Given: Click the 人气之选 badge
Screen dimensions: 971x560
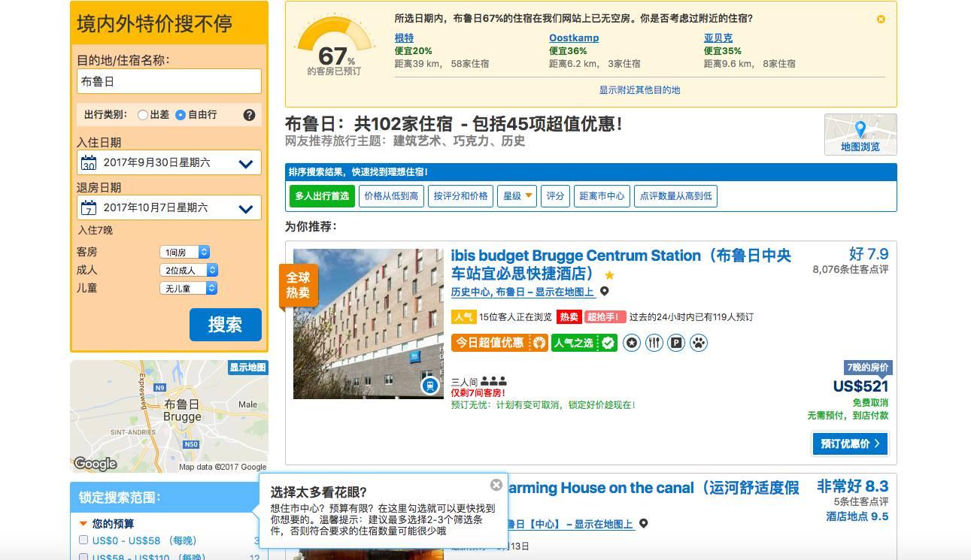Looking at the screenshot, I should point(584,343).
